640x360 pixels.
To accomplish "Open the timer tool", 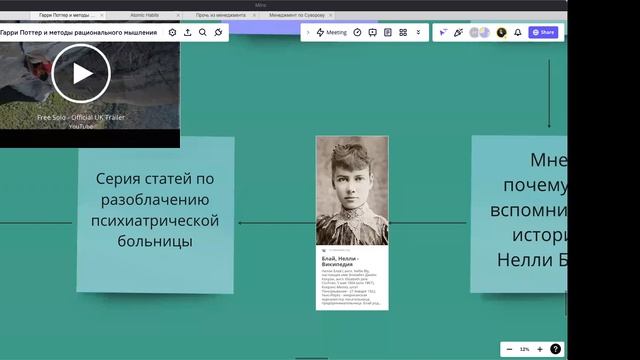I will (x=357, y=32).
